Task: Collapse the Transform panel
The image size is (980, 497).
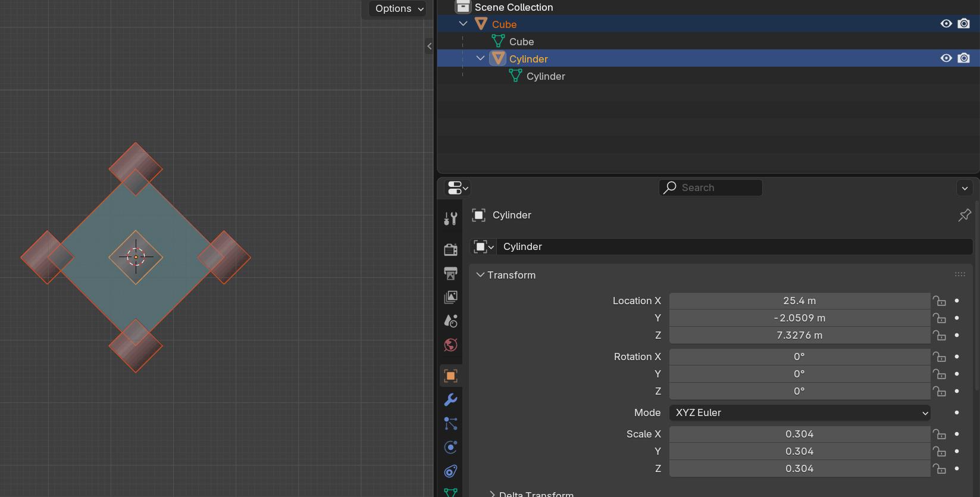Action: click(x=480, y=275)
